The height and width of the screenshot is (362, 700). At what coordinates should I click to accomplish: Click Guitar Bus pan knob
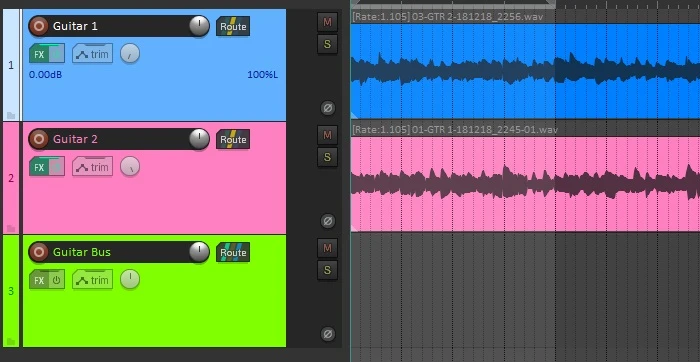click(130, 280)
